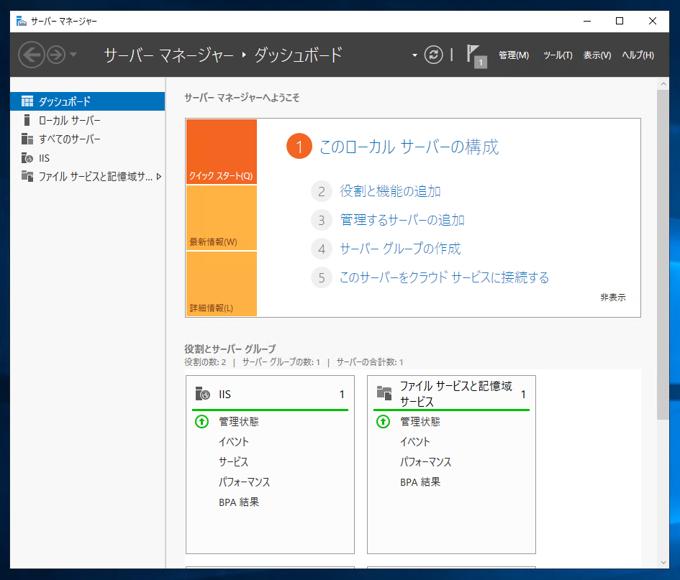Viewport: 680px width, 580px height.
Task: Open サービス in the IIS tile
Action: pyautogui.click(x=233, y=462)
